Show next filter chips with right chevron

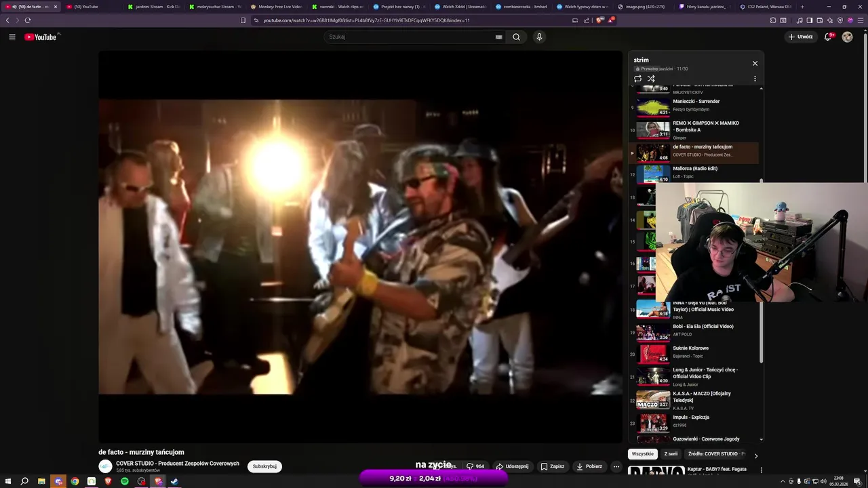[756, 455]
